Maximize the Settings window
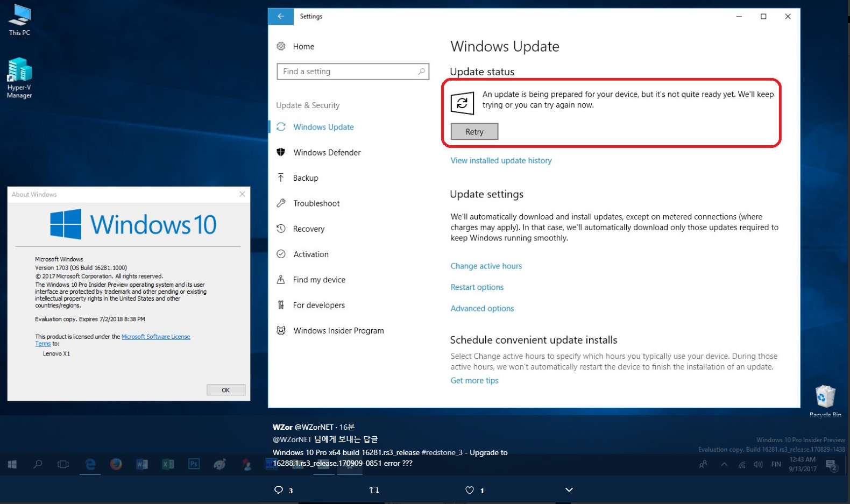This screenshot has height=504, width=850. [x=763, y=17]
